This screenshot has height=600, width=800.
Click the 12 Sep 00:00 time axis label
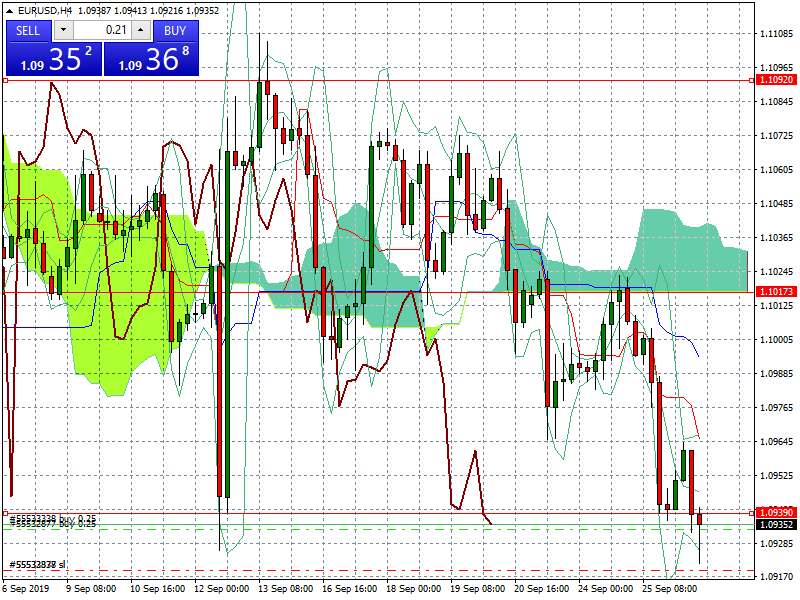tap(221, 589)
